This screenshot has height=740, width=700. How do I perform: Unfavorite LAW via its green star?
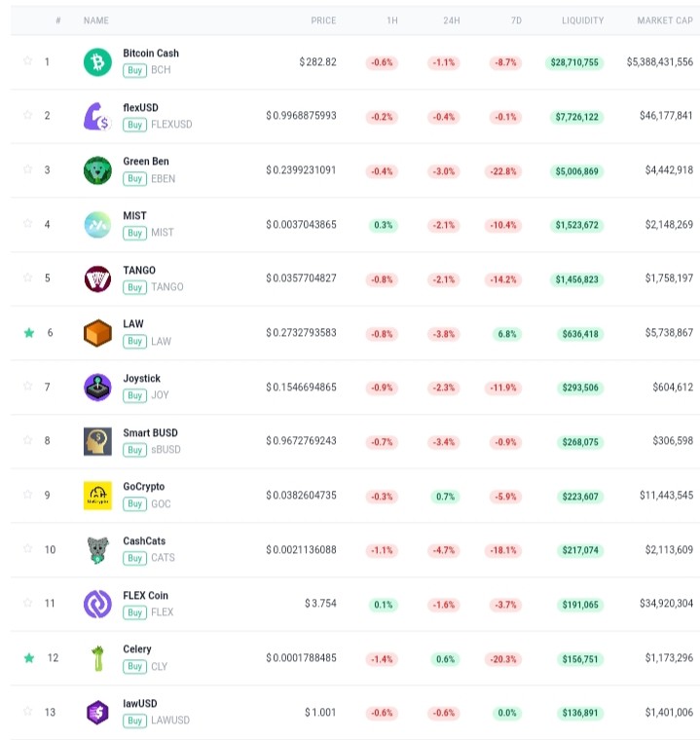click(x=29, y=333)
